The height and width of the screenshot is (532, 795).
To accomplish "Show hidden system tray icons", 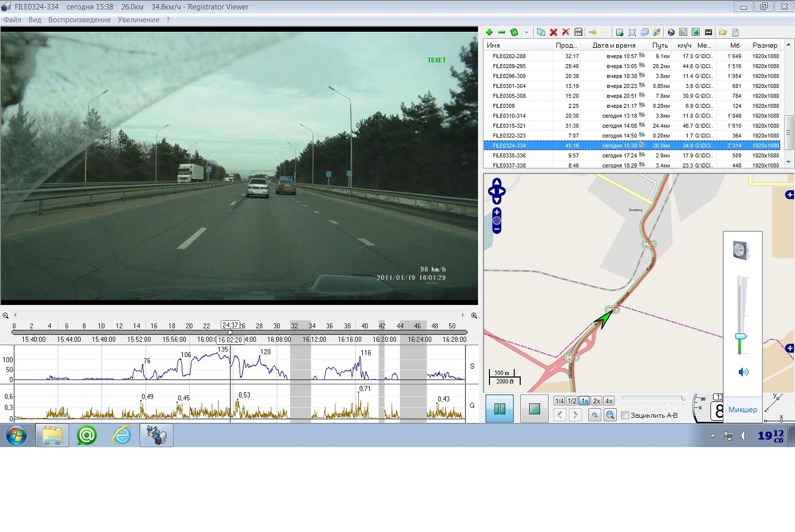I will pyautogui.click(x=713, y=436).
